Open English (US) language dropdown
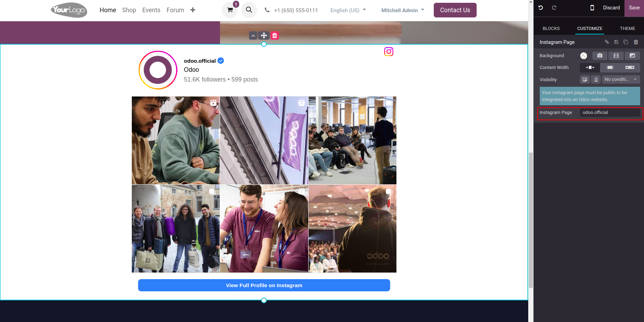 tap(348, 10)
